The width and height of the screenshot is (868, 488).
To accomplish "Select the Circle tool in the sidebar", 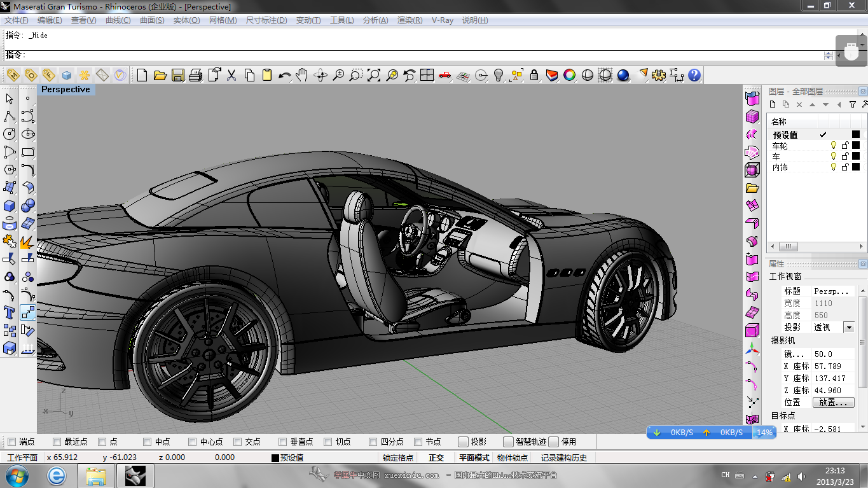I will point(10,134).
